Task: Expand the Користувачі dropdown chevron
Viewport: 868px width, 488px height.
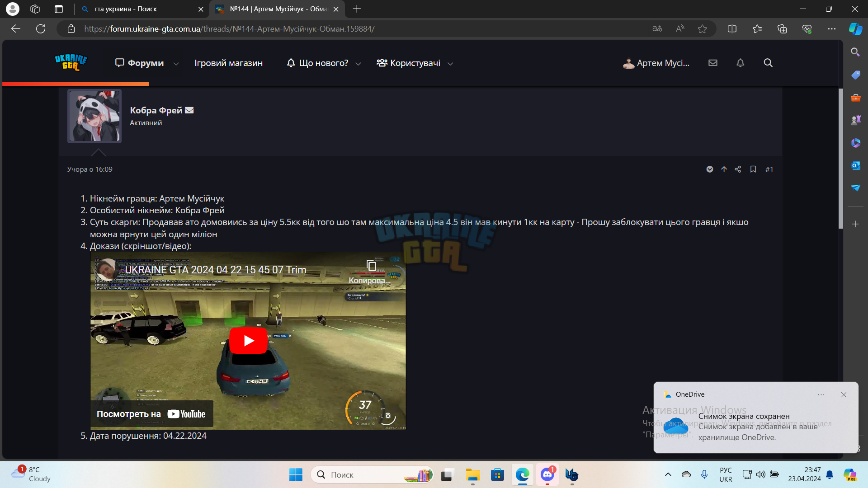Action: 450,64
